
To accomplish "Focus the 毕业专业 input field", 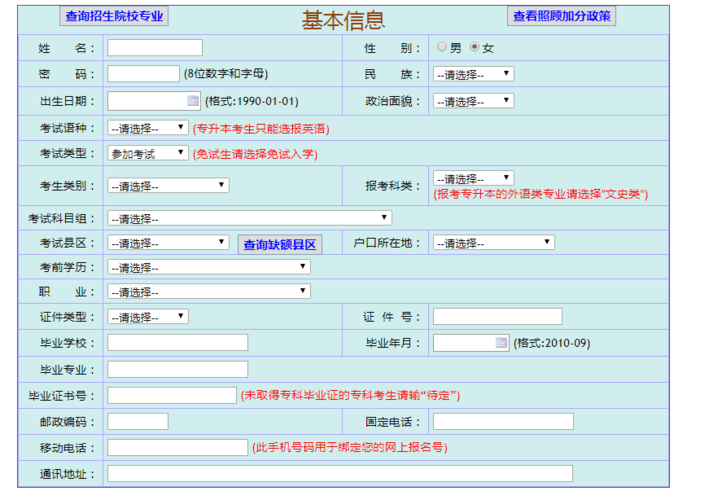I will [x=177, y=369].
